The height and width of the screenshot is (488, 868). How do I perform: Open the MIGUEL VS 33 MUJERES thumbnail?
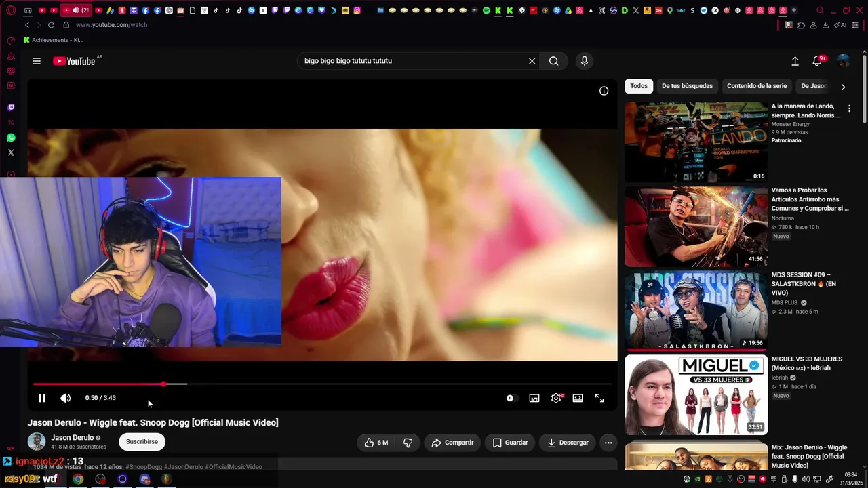[x=696, y=395]
